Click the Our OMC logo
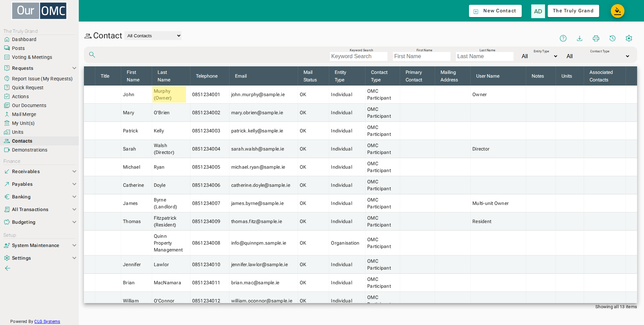Viewport: 644px width, 325px height. (x=39, y=11)
